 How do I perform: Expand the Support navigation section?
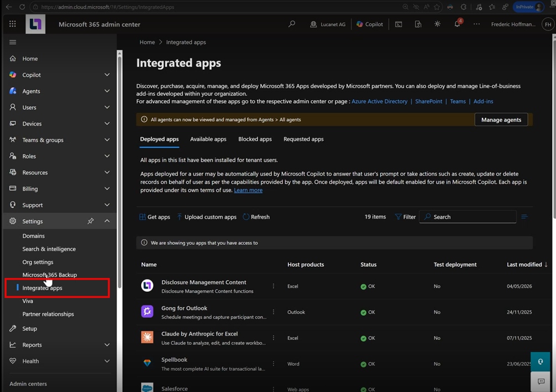tap(107, 205)
